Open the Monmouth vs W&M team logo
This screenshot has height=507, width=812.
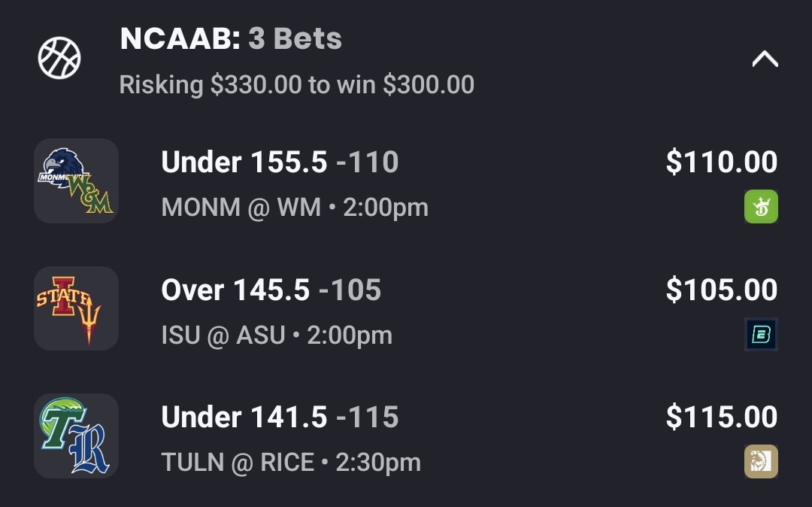pyautogui.click(x=76, y=181)
